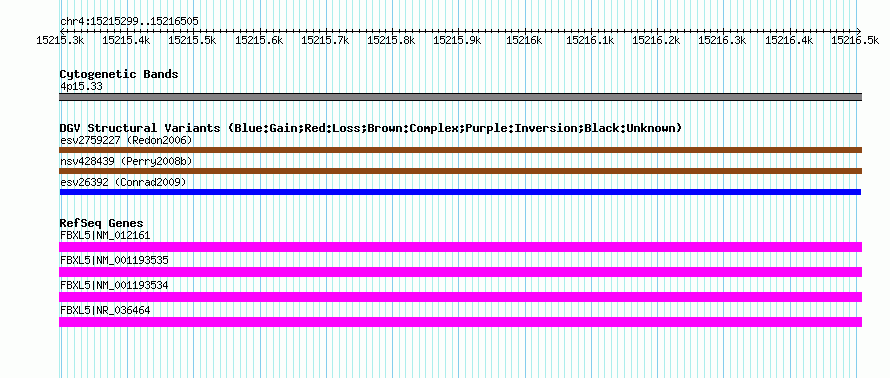Click the magenta bar for FBXL5|NM_001193535

pyautogui.click(x=460, y=272)
